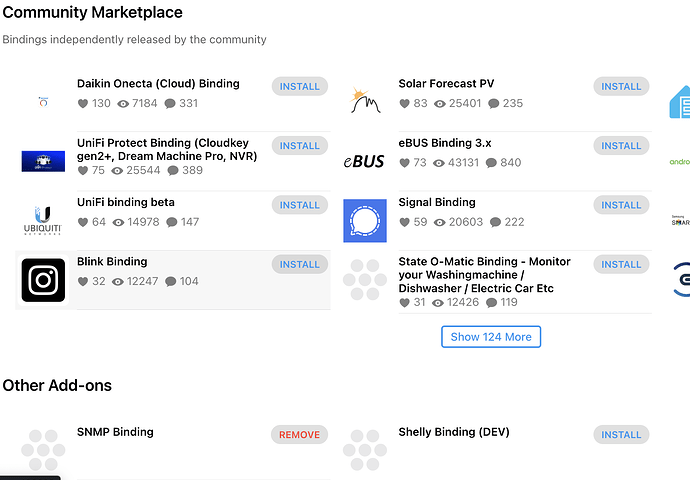This screenshot has width=690, height=480.
Task: Click the Signal Binding install button
Action: (x=621, y=205)
